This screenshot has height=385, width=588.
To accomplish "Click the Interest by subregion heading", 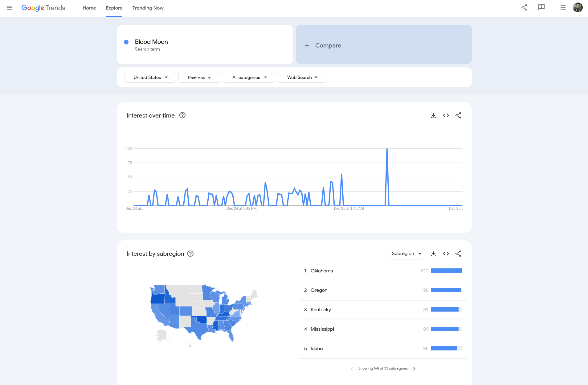I will pyautogui.click(x=155, y=254).
